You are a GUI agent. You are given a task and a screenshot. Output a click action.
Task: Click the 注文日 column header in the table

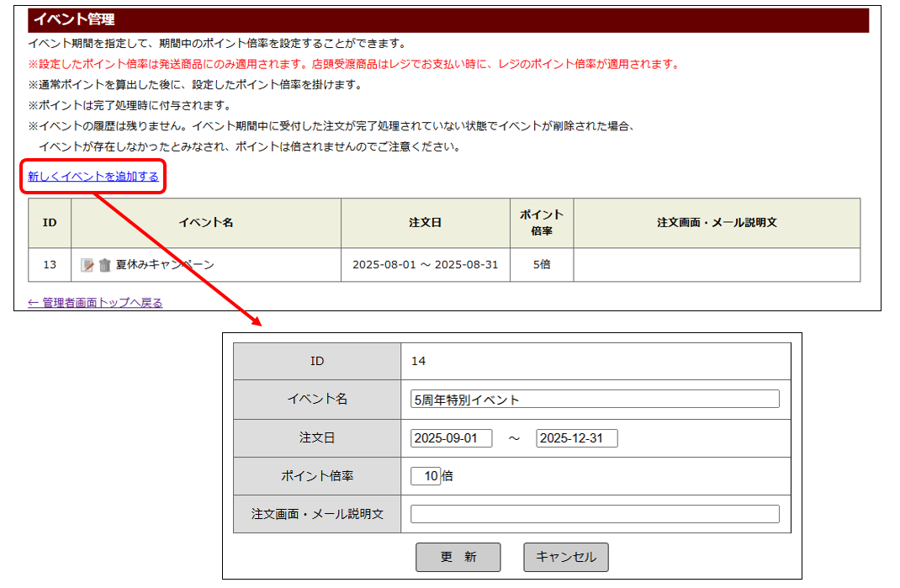pos(425,223)
